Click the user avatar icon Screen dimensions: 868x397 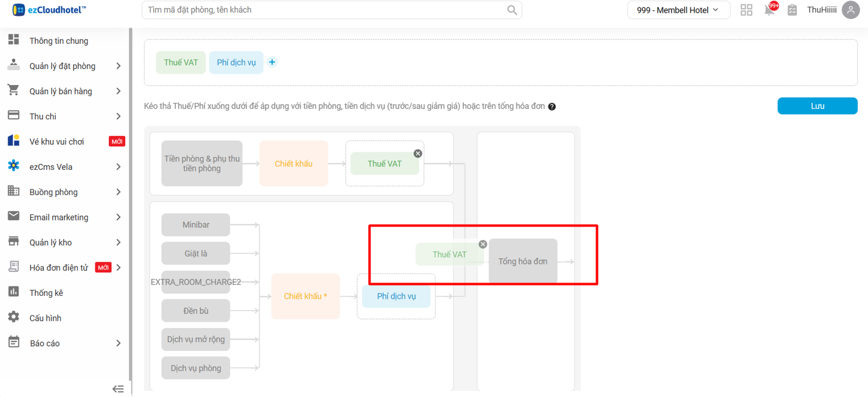pos(850,10)
